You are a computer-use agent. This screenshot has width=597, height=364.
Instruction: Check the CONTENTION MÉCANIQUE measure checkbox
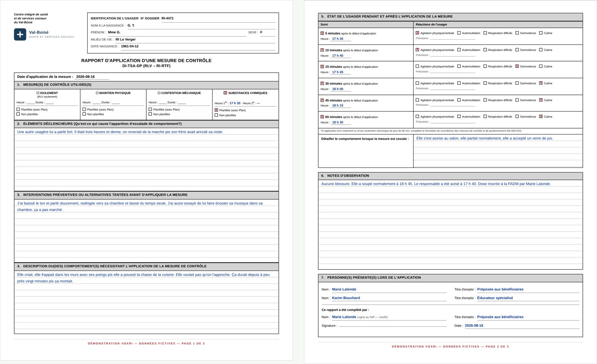159,93
